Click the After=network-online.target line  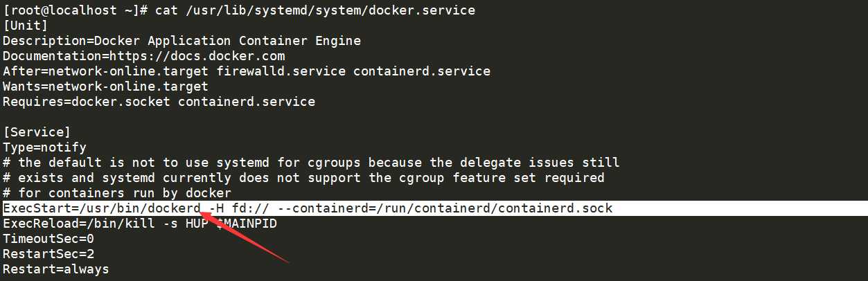(x=247, y=71)
